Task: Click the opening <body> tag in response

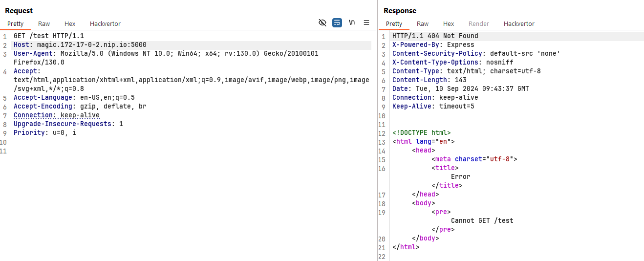Action: [x=424, y=203]
